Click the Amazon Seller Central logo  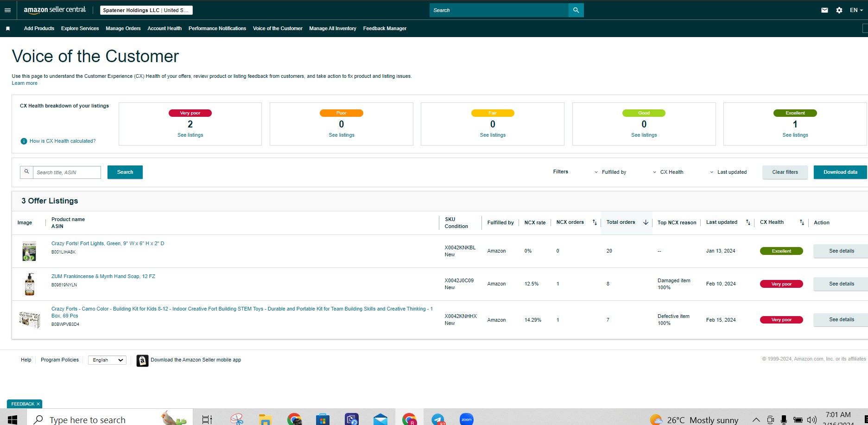pos(55,10)
